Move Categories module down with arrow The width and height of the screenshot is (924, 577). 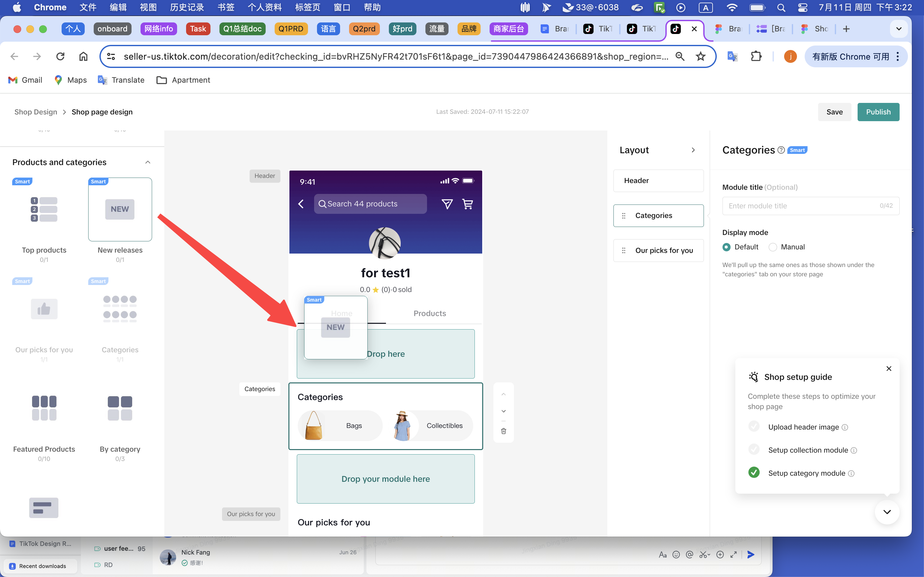click(x=504, y=411)
